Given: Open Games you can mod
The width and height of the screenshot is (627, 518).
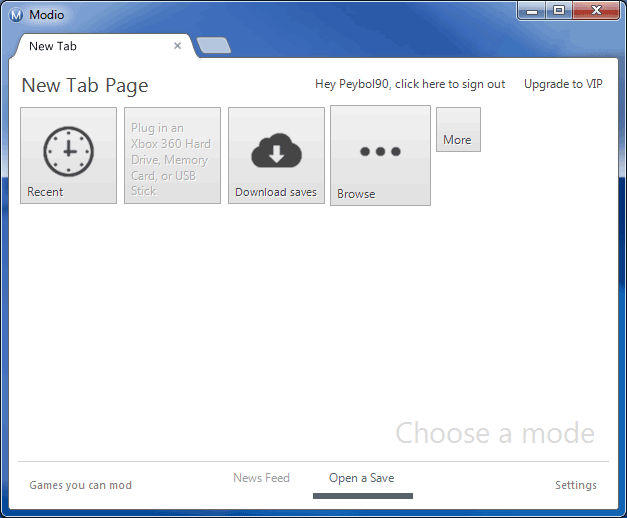Looking at the screenshot, I should [x=80, y=485].
